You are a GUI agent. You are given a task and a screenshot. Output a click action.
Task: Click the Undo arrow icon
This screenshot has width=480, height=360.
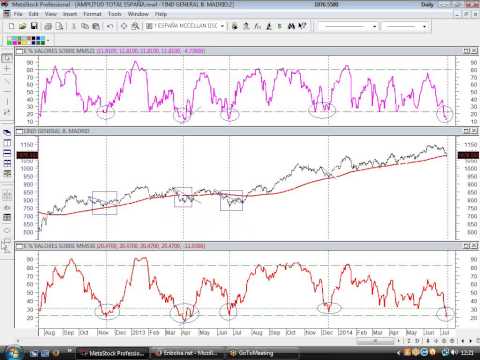point(110,26)
